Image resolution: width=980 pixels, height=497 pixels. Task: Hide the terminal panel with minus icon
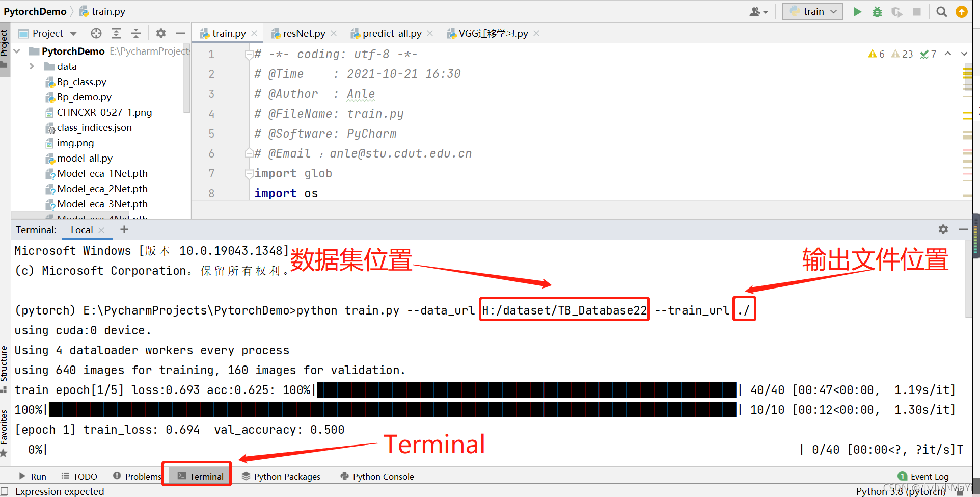click(x=963, y=230)
